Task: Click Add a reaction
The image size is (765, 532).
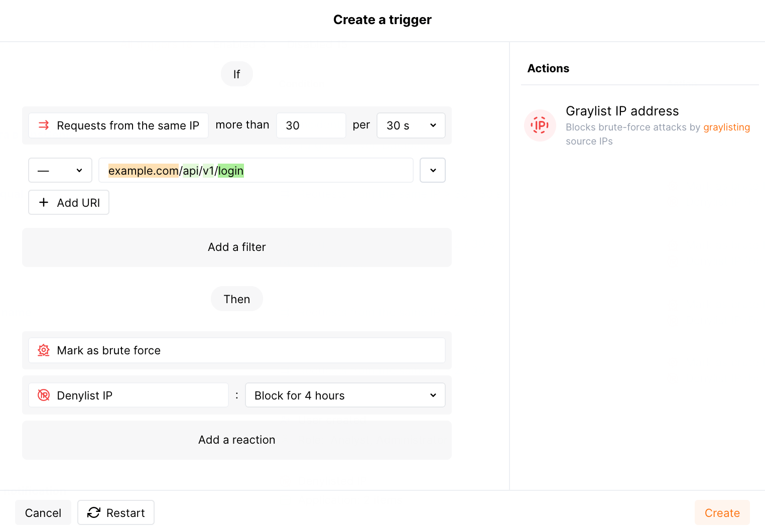Action: (x=236, y=440)
